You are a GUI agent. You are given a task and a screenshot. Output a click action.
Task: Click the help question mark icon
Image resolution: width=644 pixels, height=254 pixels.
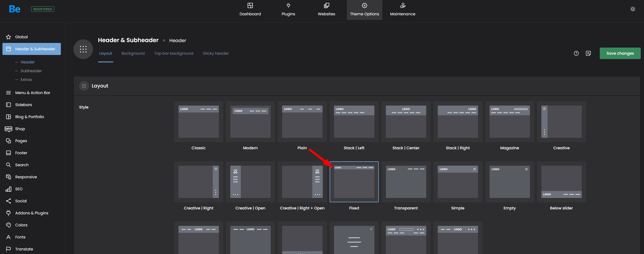tap(576, 53)
